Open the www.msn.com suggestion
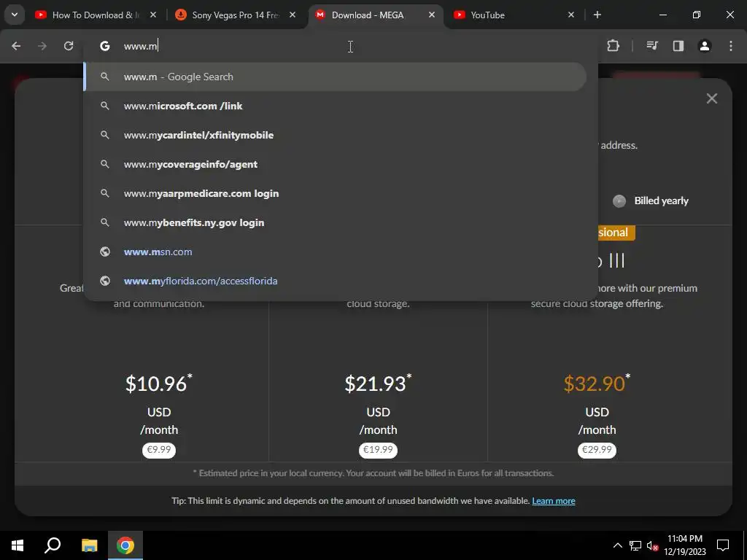747x560 pixels. coord(335,252)
